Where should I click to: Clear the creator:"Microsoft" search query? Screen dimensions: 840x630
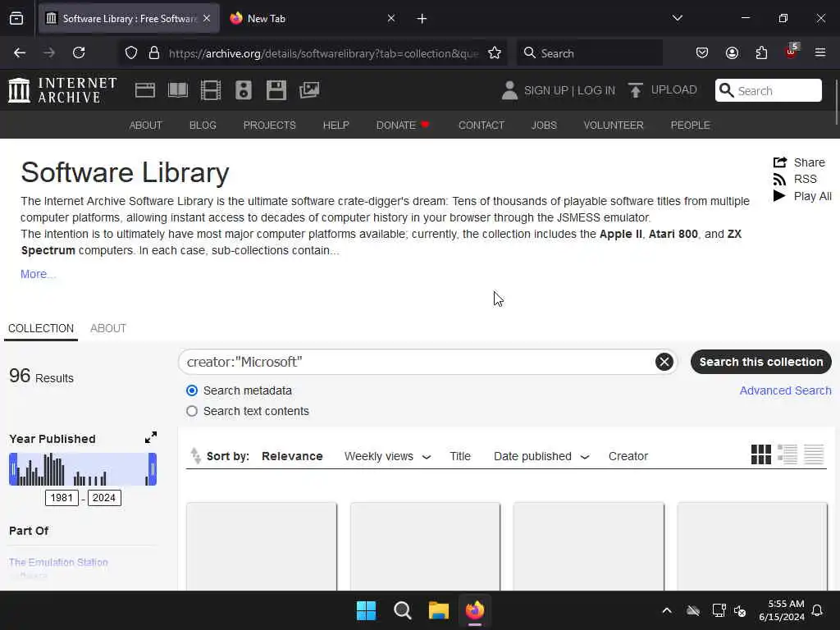(x=664, y=362)
